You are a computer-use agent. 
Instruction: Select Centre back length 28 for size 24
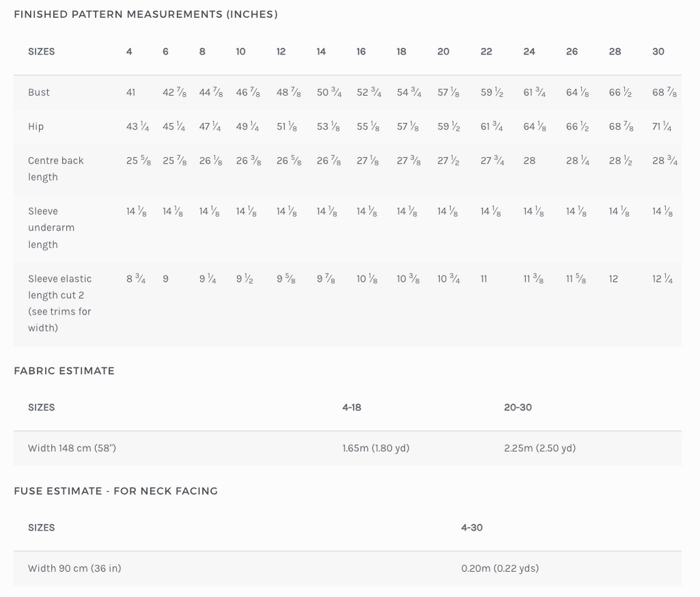529,161
